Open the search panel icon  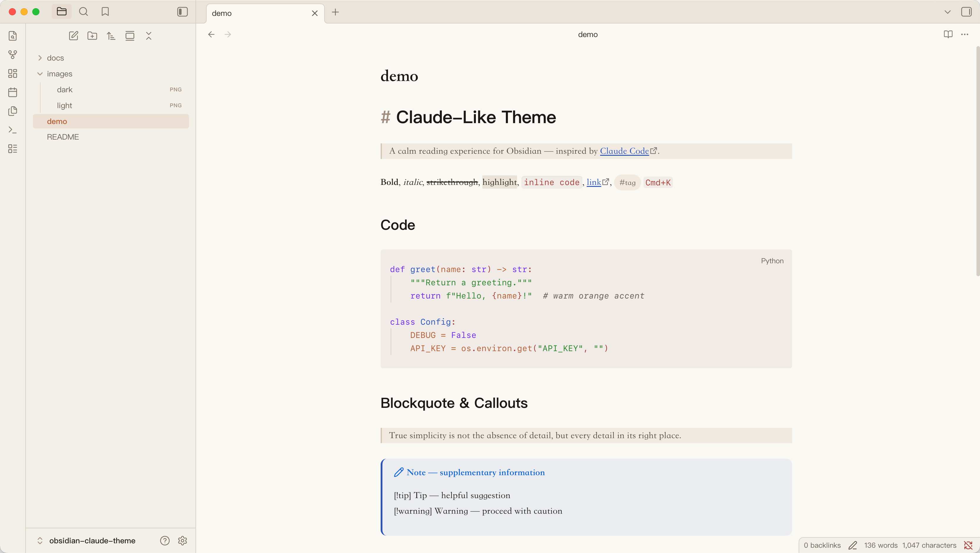point(83,12)
